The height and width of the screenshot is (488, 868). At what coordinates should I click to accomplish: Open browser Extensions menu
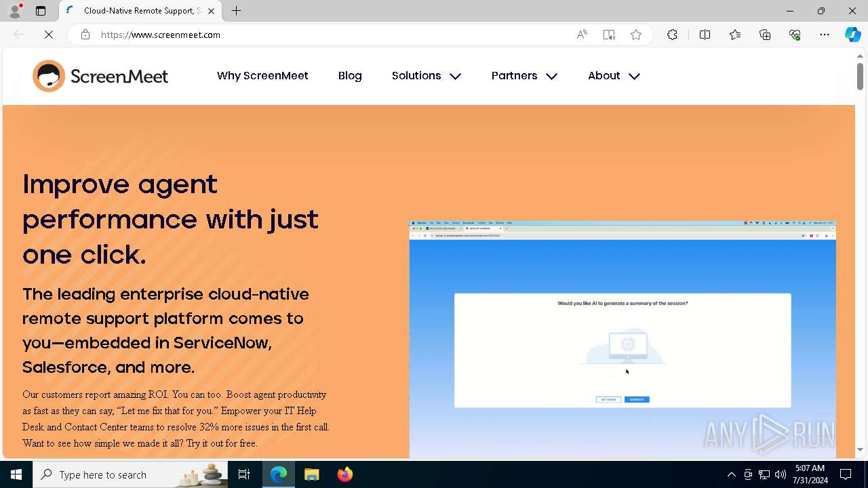coord(672,35)
